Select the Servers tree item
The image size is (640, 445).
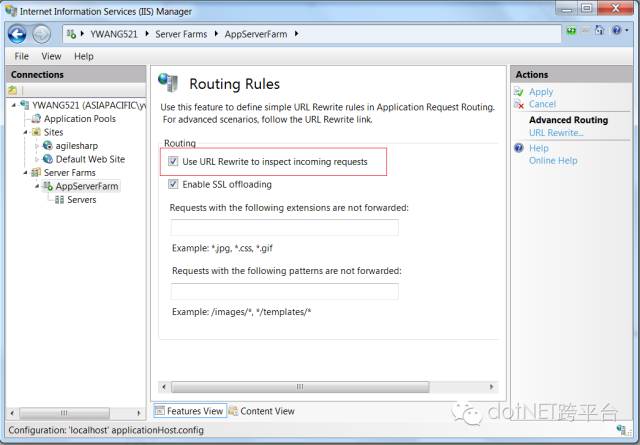pyautogui.click(x=82, y=200)
